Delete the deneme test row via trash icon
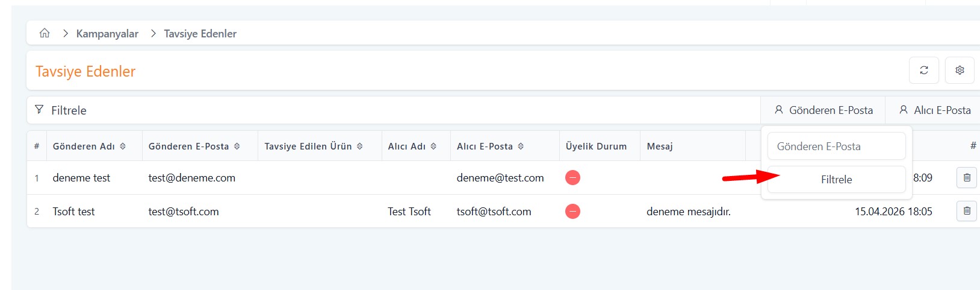Viewport: 980px width, 290px height. pos(967,178)
